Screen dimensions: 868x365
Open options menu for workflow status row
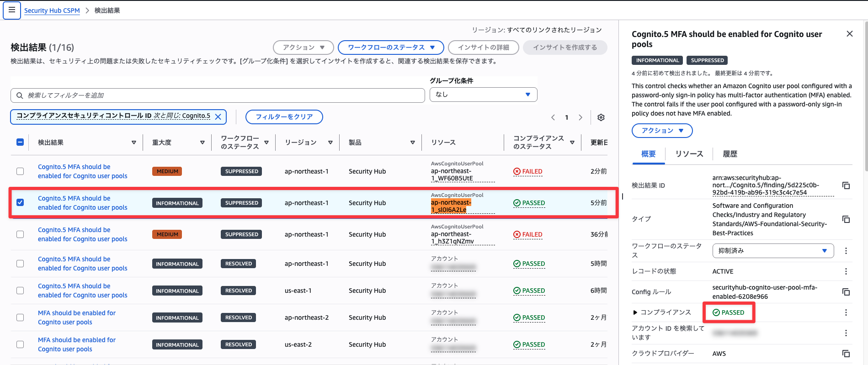click(x=846, y=251)
